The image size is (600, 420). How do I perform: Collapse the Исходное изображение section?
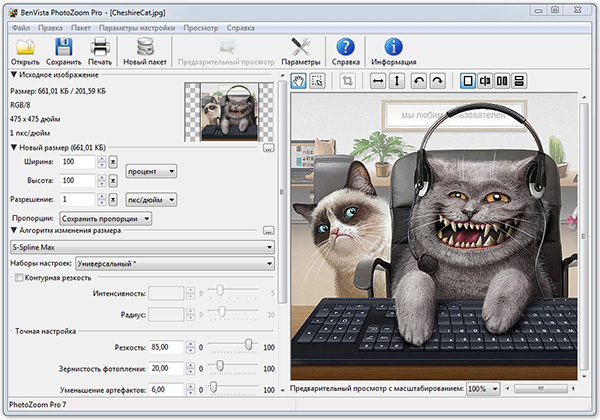coord(14,75)
